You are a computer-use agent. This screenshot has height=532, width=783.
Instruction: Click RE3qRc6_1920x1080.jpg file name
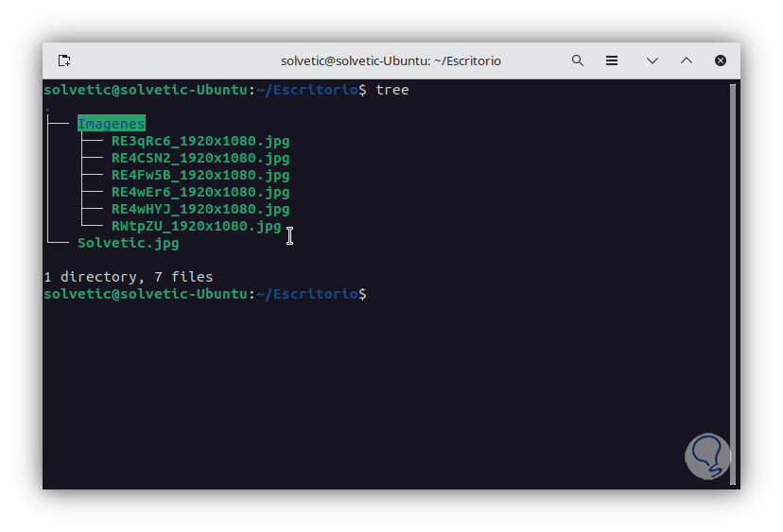click(200, 141)
